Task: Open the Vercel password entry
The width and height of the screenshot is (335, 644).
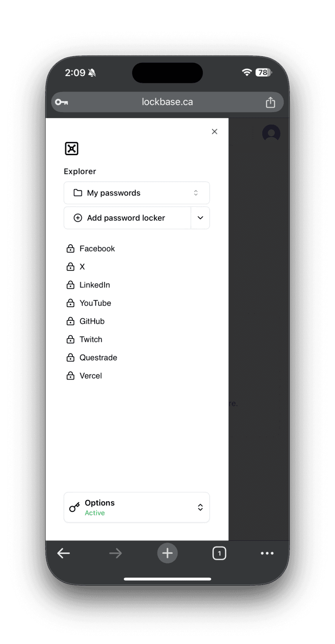Action: click(90, 376)
